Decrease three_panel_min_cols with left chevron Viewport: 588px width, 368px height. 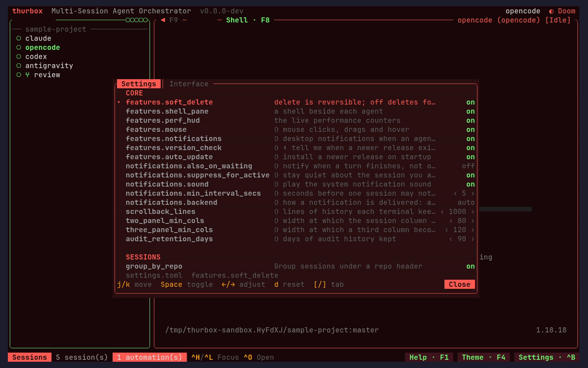point(446,230)
